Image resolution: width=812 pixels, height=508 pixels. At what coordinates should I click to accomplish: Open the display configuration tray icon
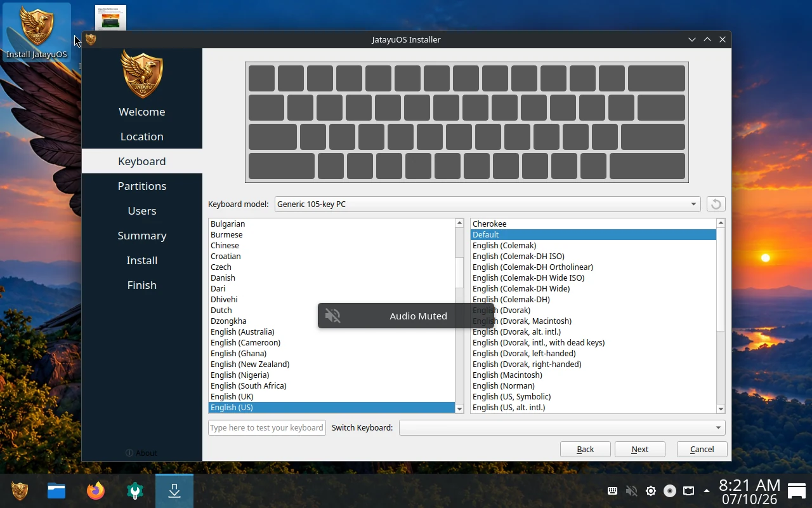tap(688, 491)
